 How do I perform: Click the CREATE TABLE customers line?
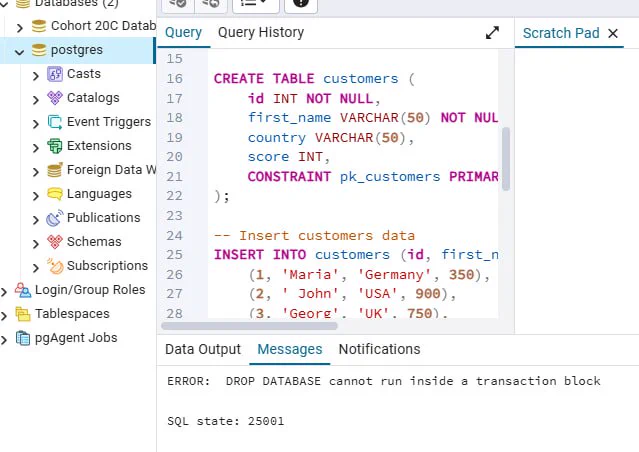(314, 78)
